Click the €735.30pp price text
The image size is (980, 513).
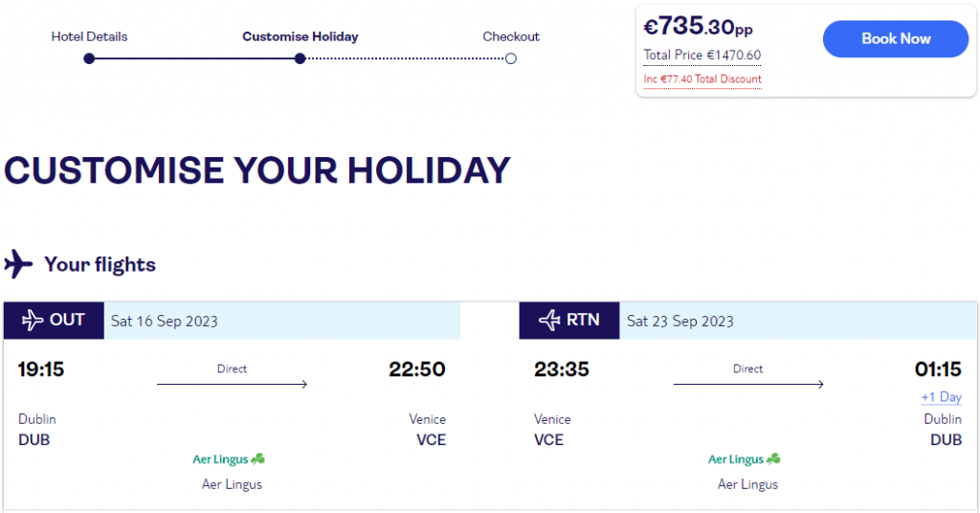[x=698, y=26]
